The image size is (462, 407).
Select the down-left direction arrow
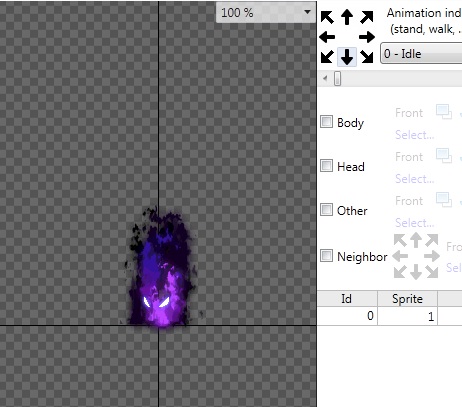tap(327, 57)
